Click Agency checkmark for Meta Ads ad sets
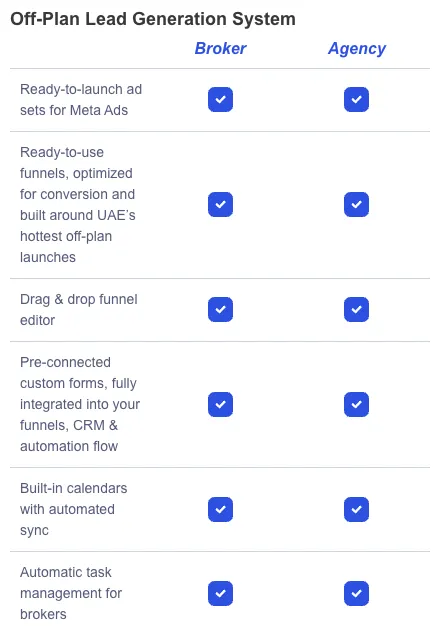The image size is (439, 634). point(356,99)
